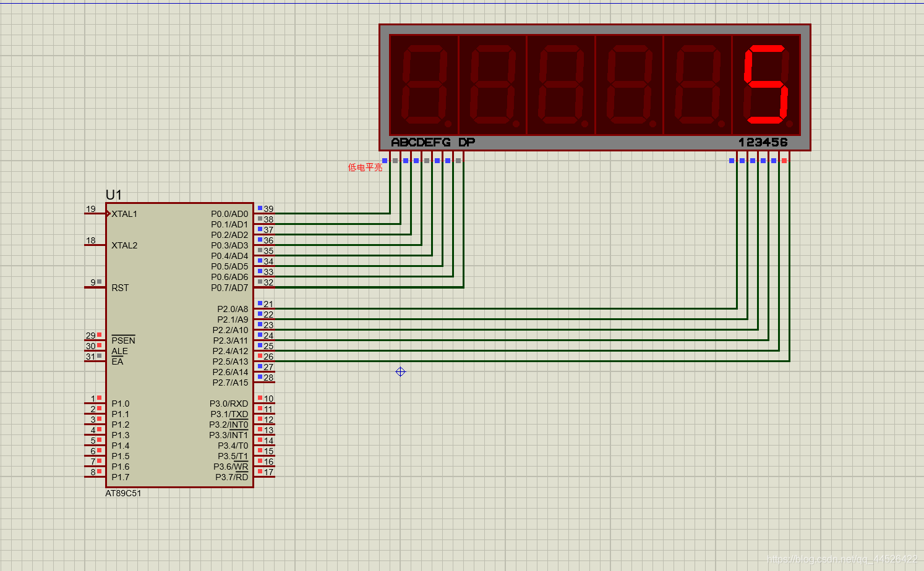Click the P0.3/AD3 pin label
The height and width of the screenshot is (571, 924).
229,245
